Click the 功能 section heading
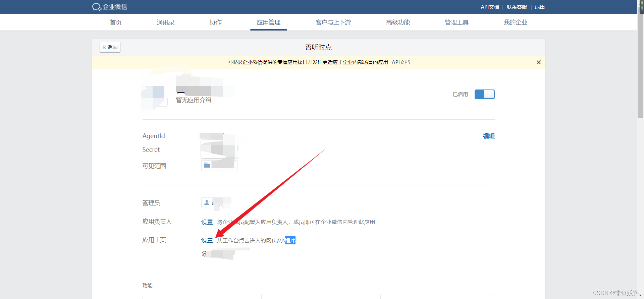 point(147,285)
